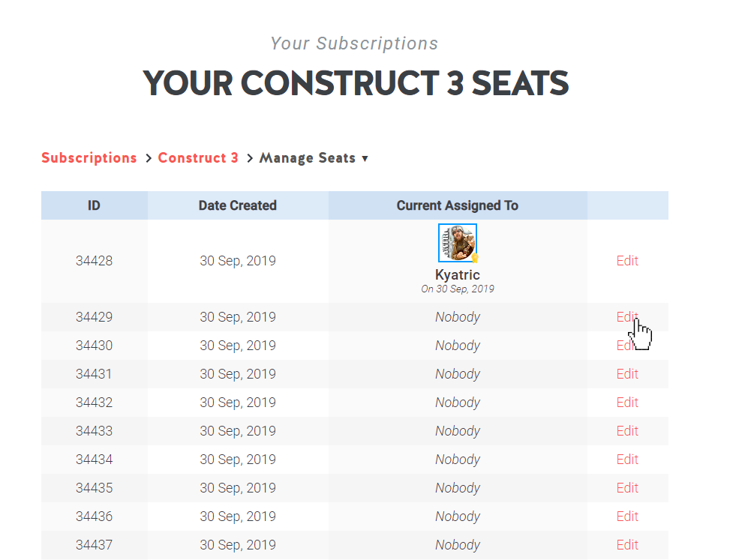
Task: Click the Date Created column header
Action: coord(238,205)
